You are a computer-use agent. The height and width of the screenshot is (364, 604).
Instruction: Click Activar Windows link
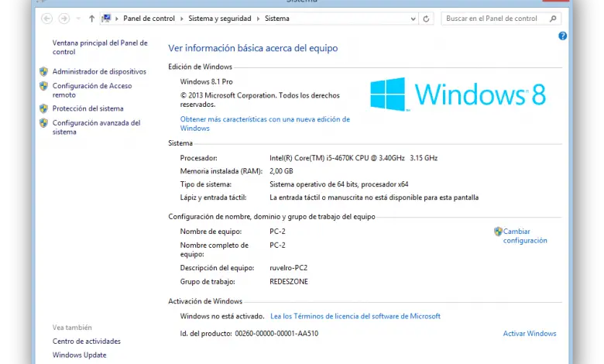click(530, 334)
